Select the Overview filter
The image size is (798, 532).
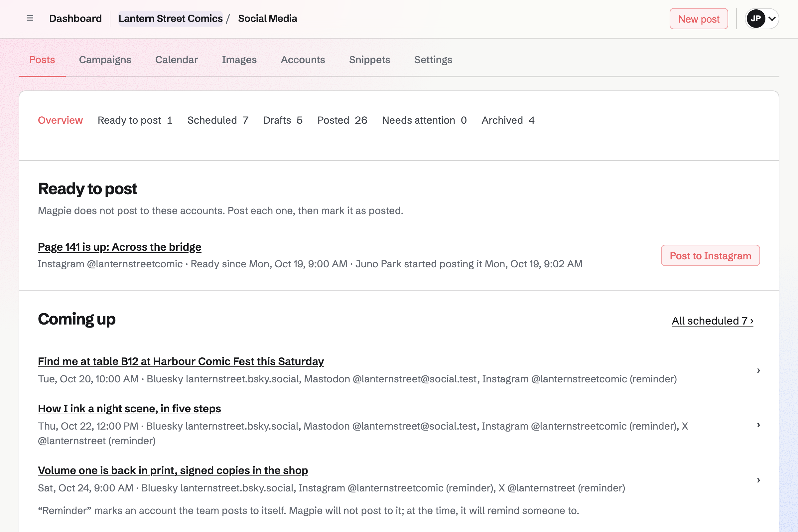pos(61,120)
